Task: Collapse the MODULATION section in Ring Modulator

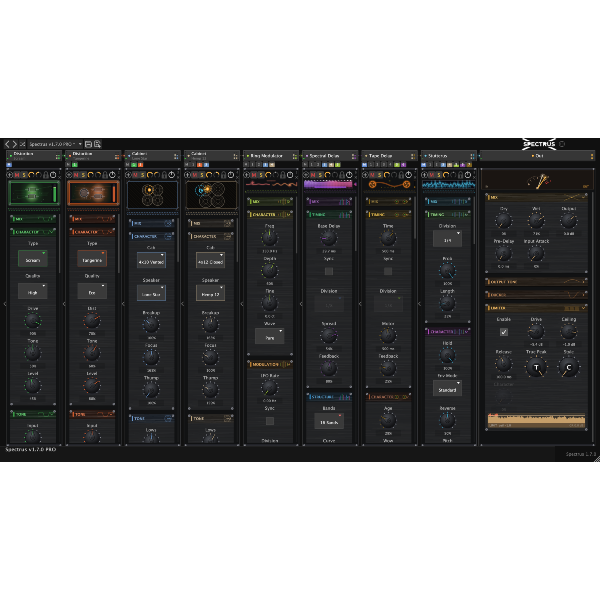Action: [x=270, y=364]
